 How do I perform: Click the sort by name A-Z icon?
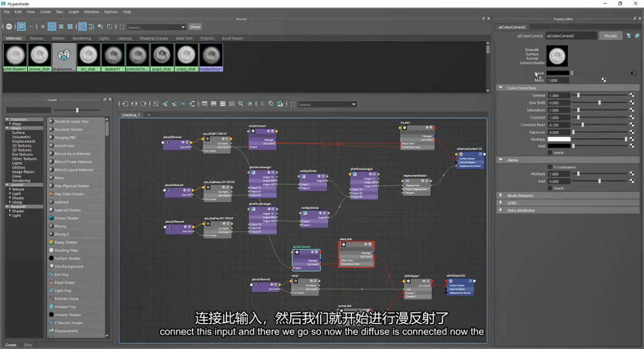[x=82, y=27]
